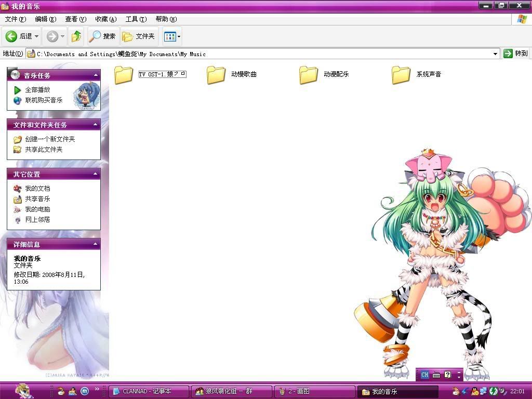Collapse the 文件和文件夹任务 panel

tap(96, 125)
